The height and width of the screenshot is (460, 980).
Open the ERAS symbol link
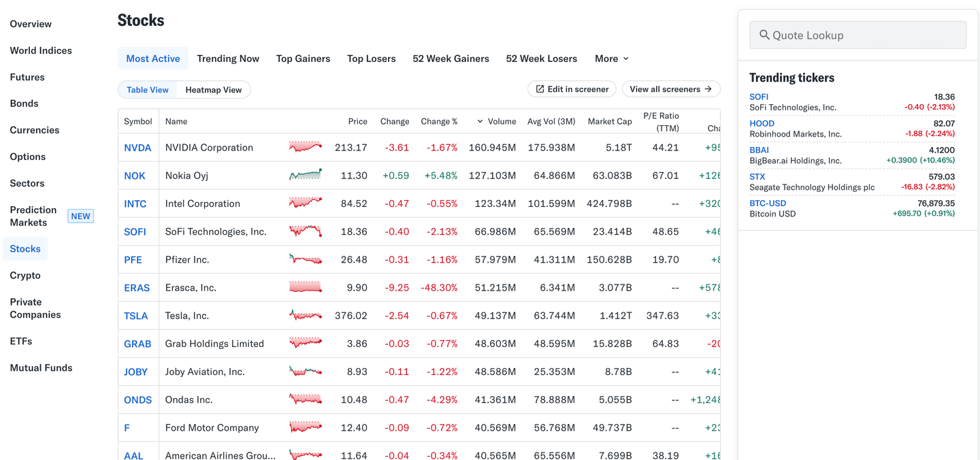(137, 288)
